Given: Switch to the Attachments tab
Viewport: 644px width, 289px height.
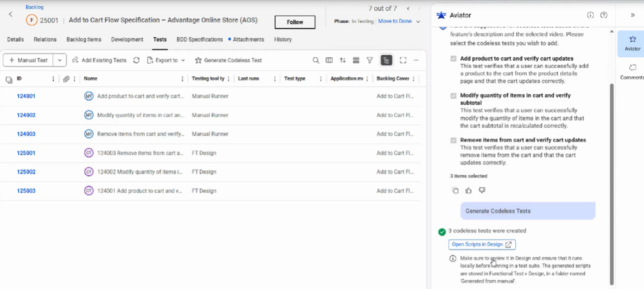Looking at the screenshot, I should point(248,39).
